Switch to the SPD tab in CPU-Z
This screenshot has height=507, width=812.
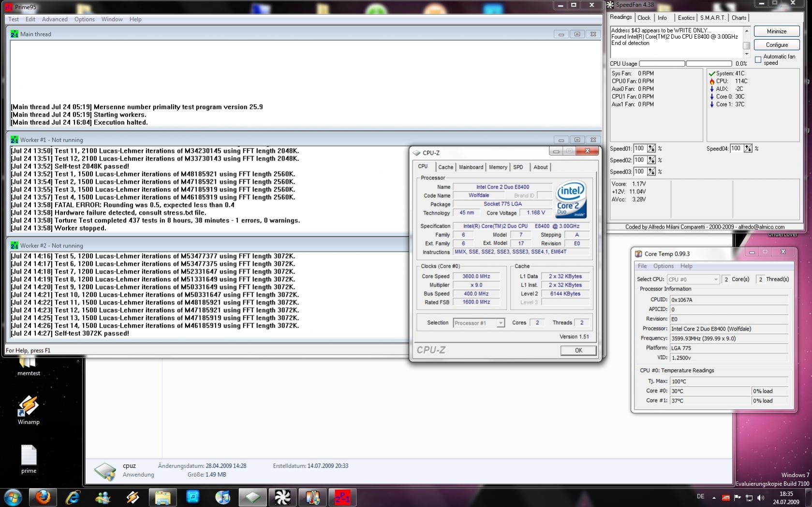tap(518, 167)
